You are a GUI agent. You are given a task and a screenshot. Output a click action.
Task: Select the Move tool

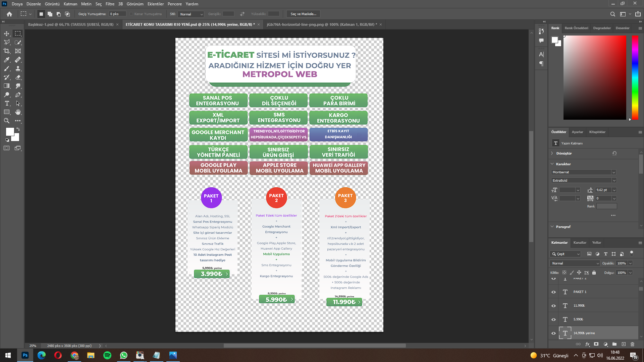tap(7, 34)
